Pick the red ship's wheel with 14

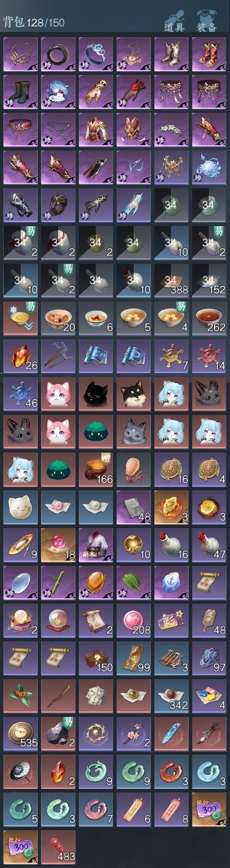pyautogui.click(x=209, y=356)
